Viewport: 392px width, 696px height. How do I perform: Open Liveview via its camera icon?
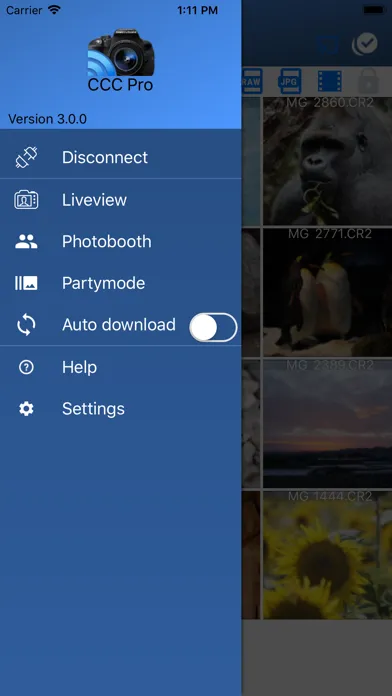26,200
